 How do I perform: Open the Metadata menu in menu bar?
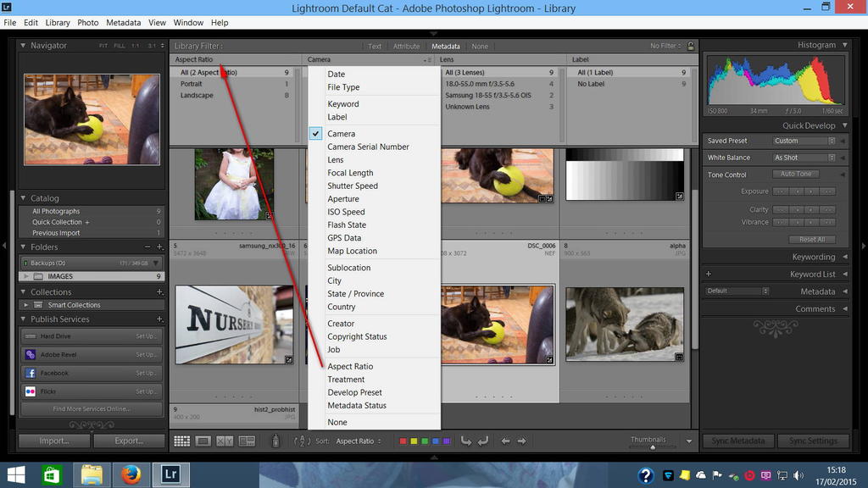[x=123, y=23]
